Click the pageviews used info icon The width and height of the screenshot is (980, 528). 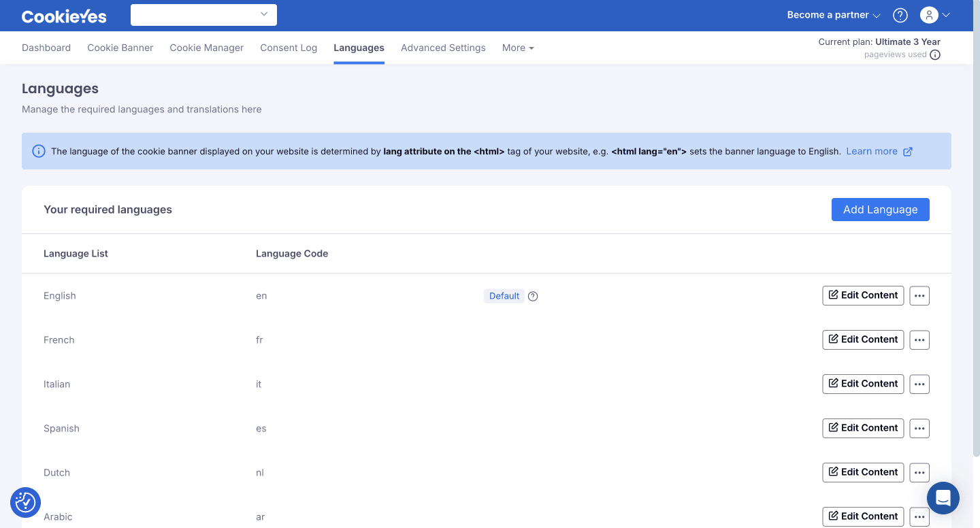click(935, 55)
